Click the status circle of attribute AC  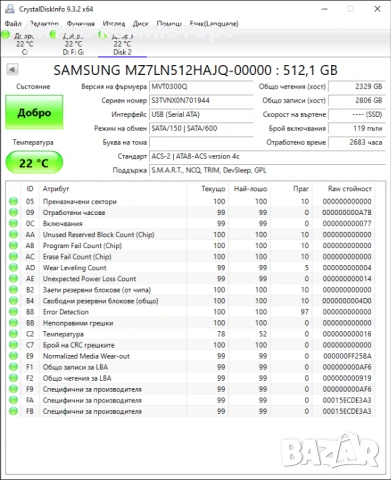(x=13, y=256)
